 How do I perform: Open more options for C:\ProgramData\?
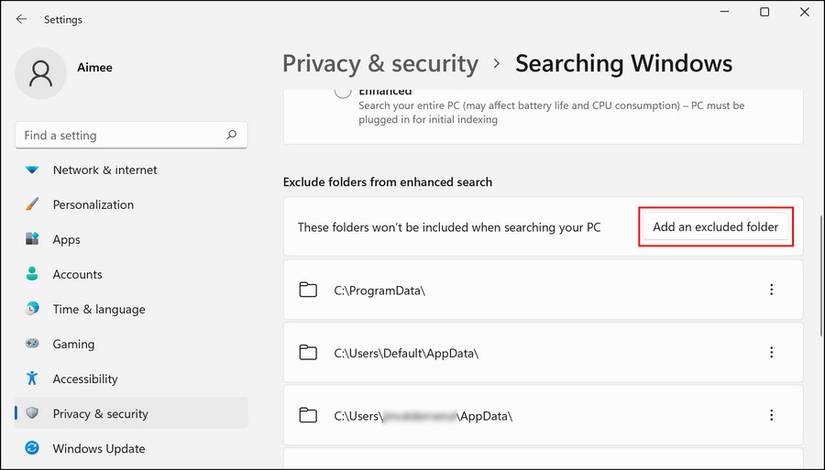[771, 290]
